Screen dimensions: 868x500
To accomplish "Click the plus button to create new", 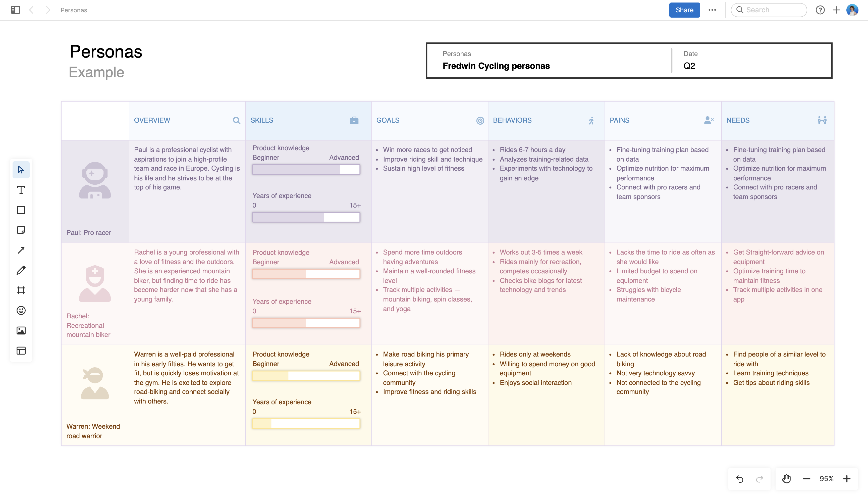I will (x=836, y=10).
